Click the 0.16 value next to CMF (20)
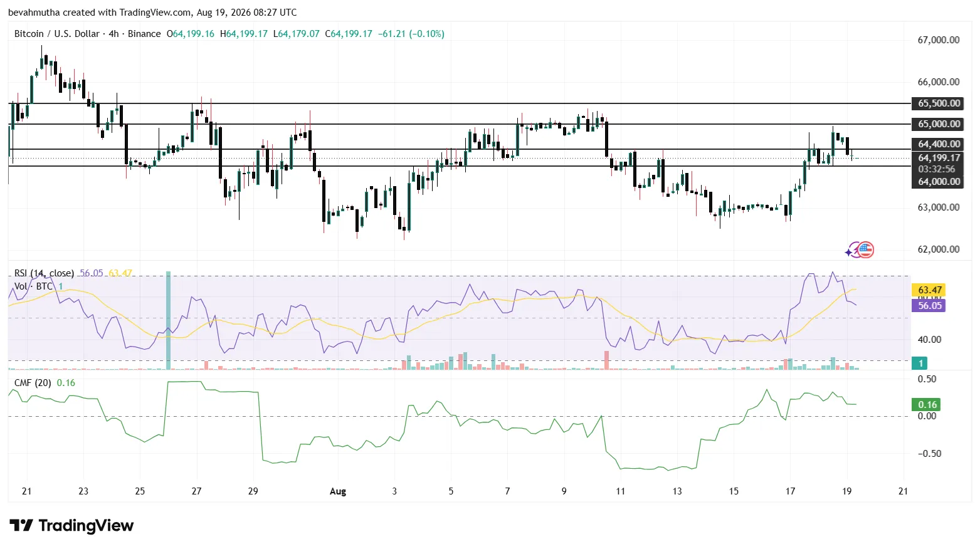 (x=66, y=383)
